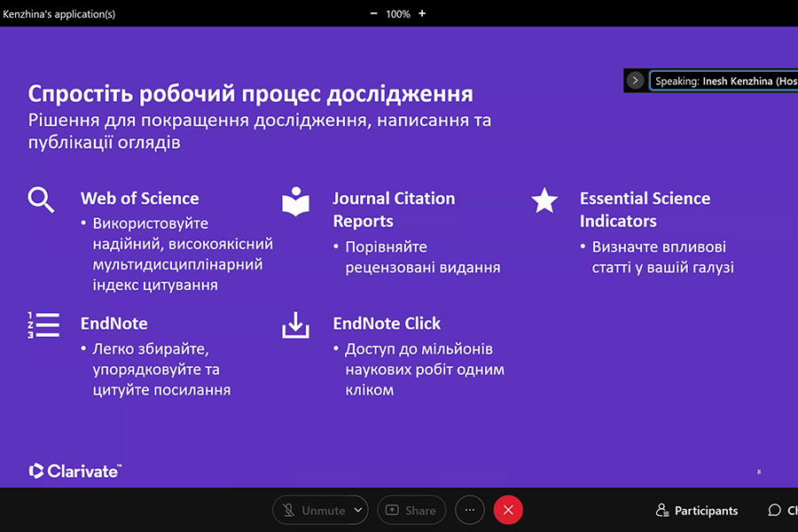The width and height of the screenshot is (798, 532).
Task: Open the Chat panel
Action: click(780, 511)
